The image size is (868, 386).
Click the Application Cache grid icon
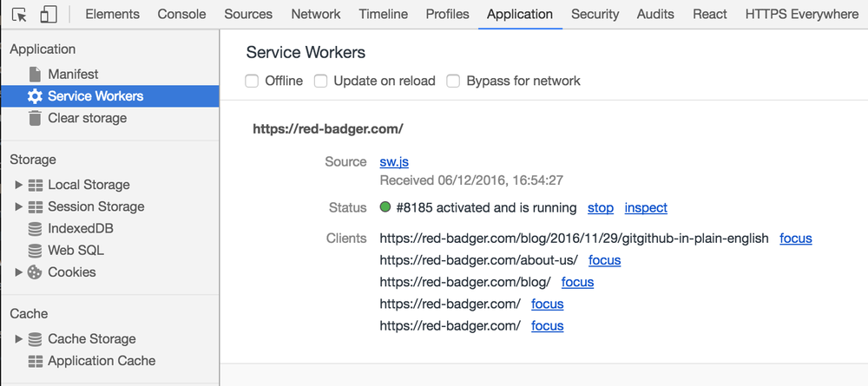36,361
